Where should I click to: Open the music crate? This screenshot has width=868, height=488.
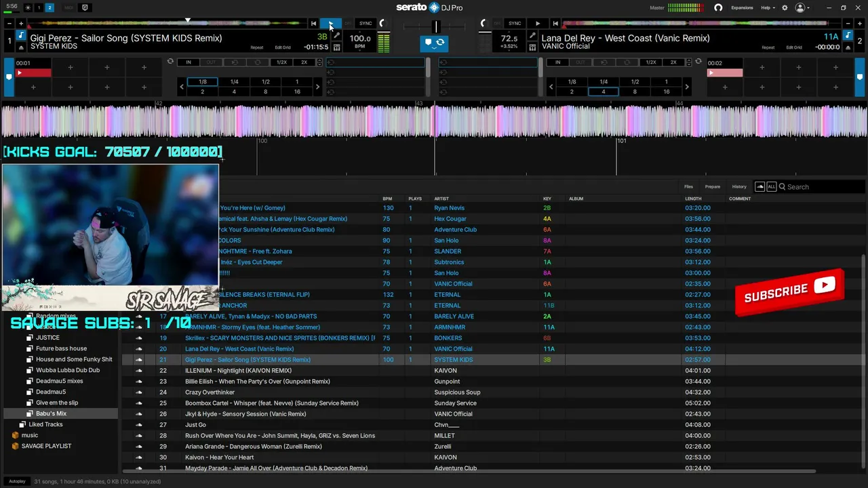tap(30, 435)
